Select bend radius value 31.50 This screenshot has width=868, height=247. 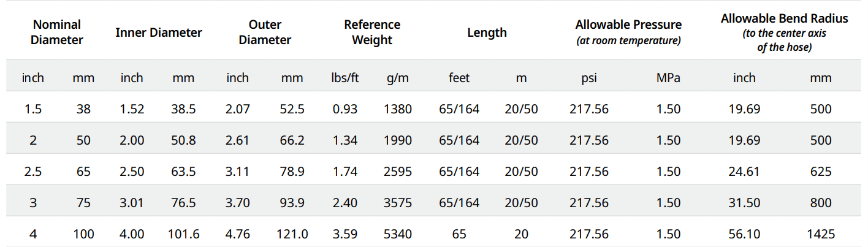click(x=745, y=202)
